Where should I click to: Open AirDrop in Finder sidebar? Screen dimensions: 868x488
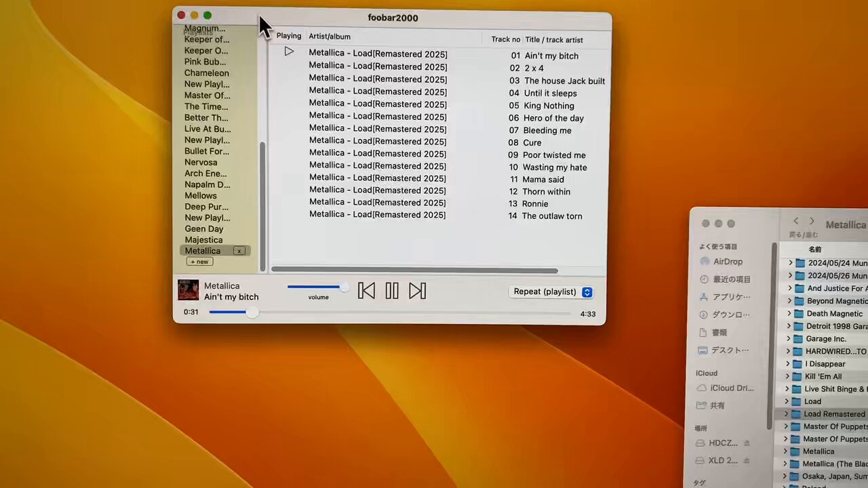coord(722,262)
